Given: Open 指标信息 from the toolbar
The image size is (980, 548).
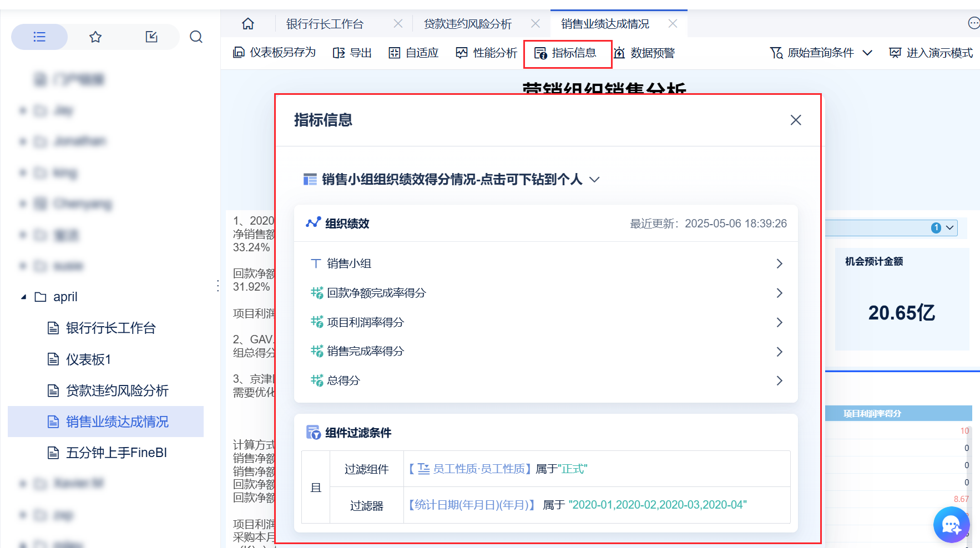Looking at the screenshot, I should coord(565,53).
